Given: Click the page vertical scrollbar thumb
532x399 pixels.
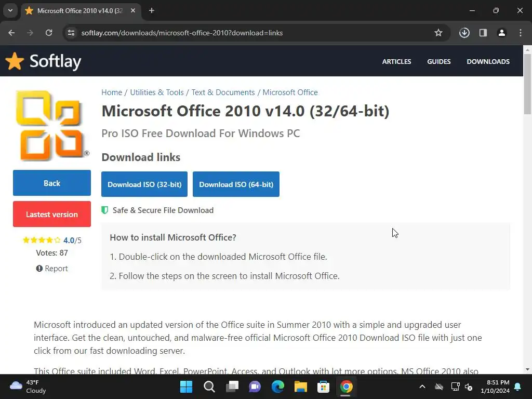Looking at the screenshot, I should tap(527, 84).
